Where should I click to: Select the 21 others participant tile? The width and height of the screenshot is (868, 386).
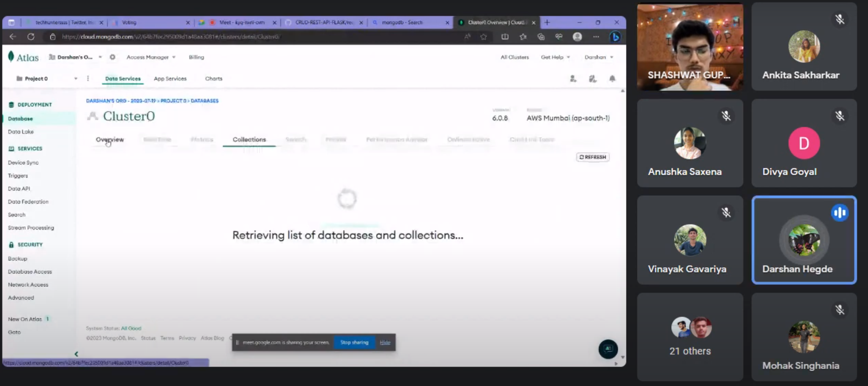click(x=690, y=337)
